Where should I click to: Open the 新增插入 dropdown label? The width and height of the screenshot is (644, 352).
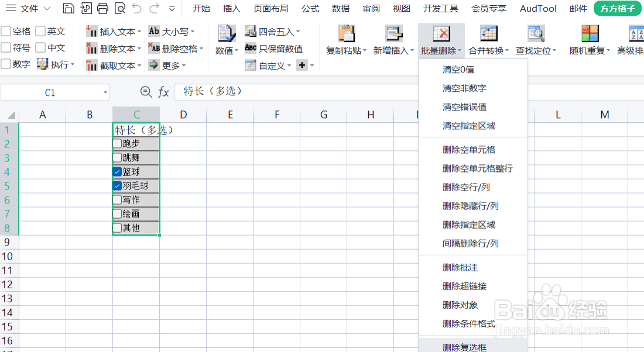pos(393,50)
